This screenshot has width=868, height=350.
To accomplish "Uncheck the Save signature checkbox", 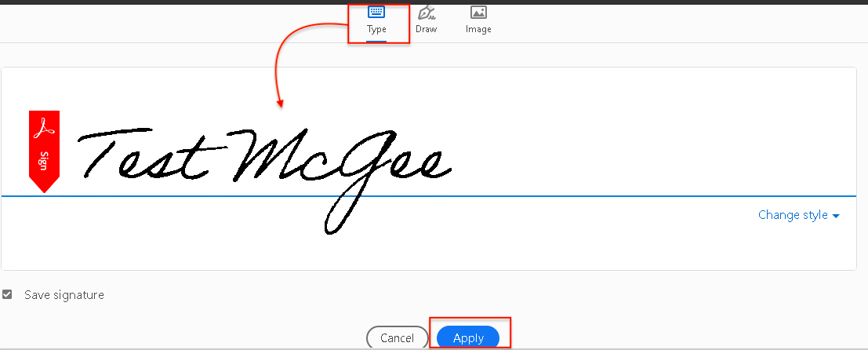I will (8, 295).
